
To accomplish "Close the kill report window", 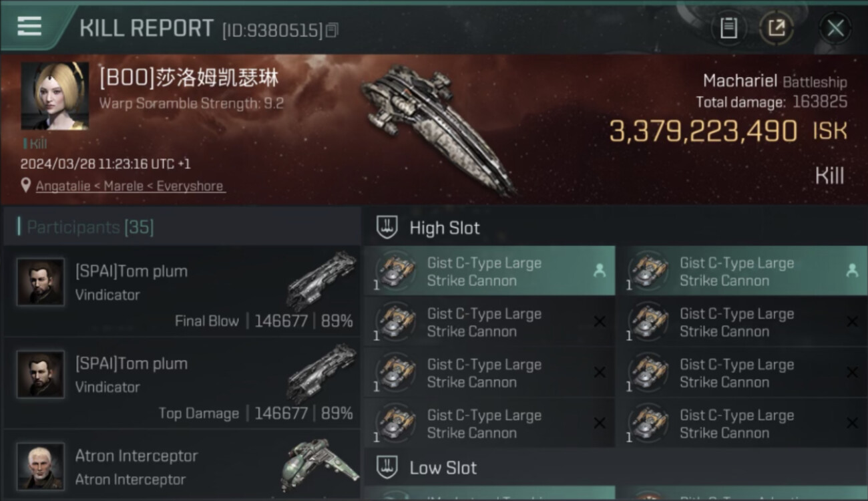I will click(x=835, y=28).
